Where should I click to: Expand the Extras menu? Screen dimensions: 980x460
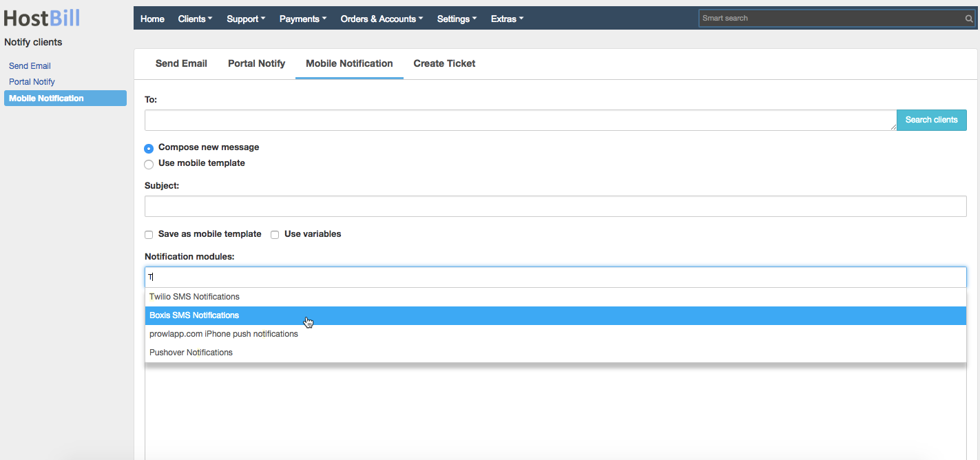click(x=507, y=19)
